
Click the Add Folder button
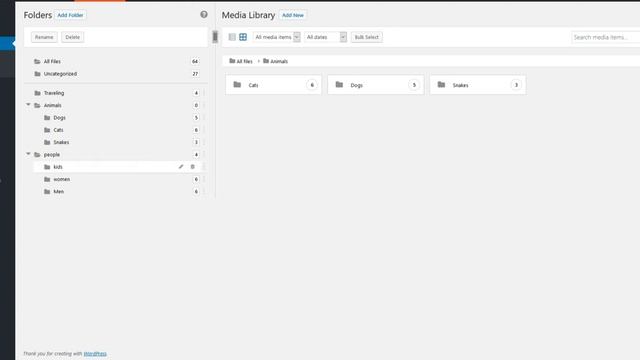tap(70, 15)
